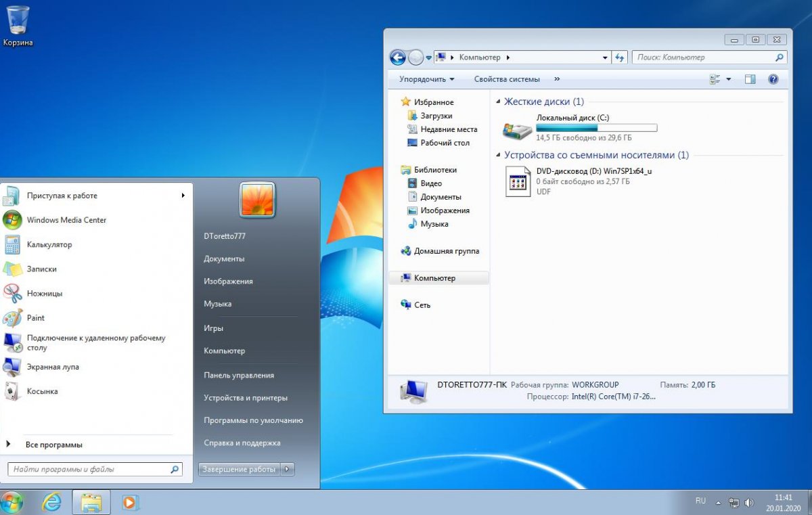Open the Упорядочить menu
This screenshot has width=812, height=515.
pos(427,79)
